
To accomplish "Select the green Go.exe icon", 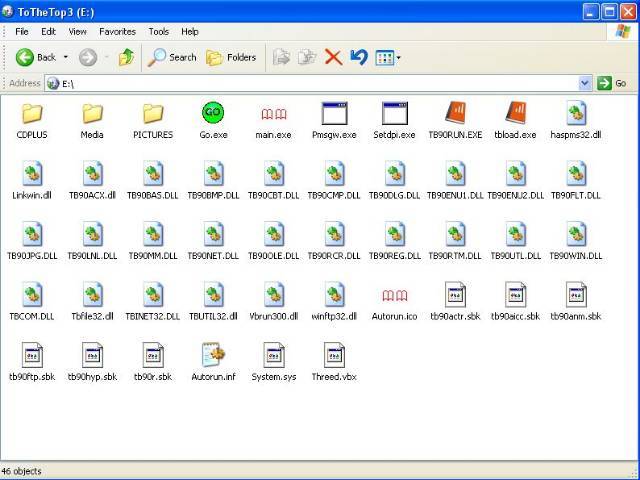I will 212,113.
